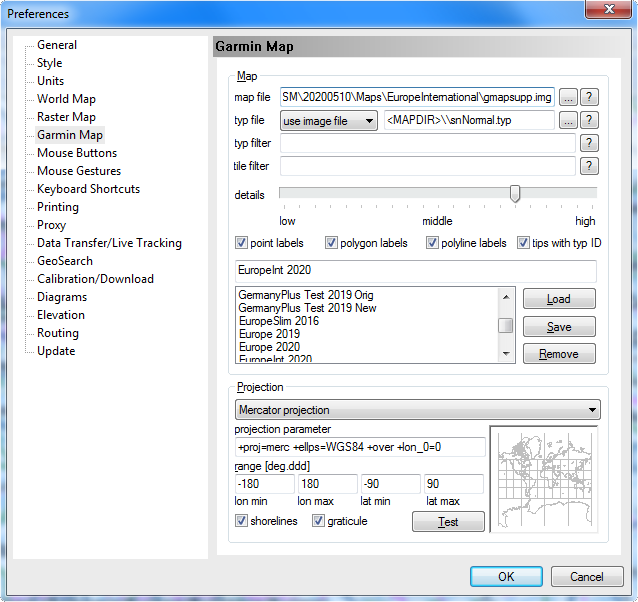Viewport: 638px width, 602px height.
Task: Click the browse button for typ file
Action: [568, 120]
